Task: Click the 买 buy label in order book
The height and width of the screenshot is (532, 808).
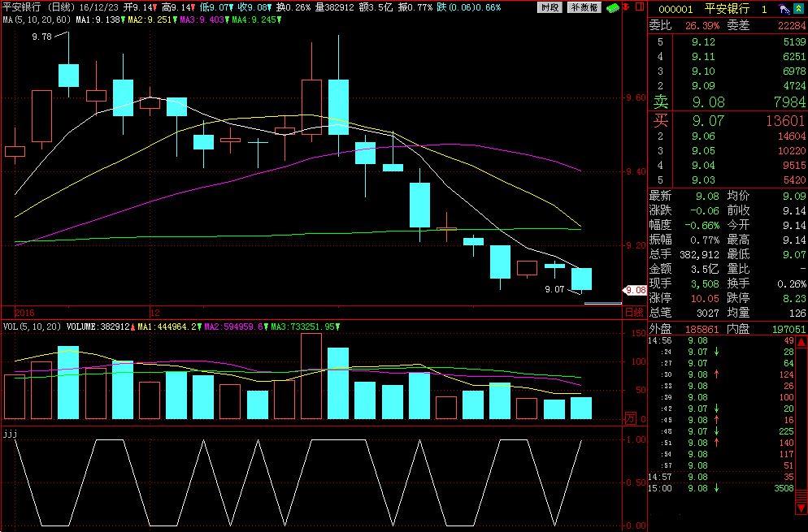Action: 661,121
